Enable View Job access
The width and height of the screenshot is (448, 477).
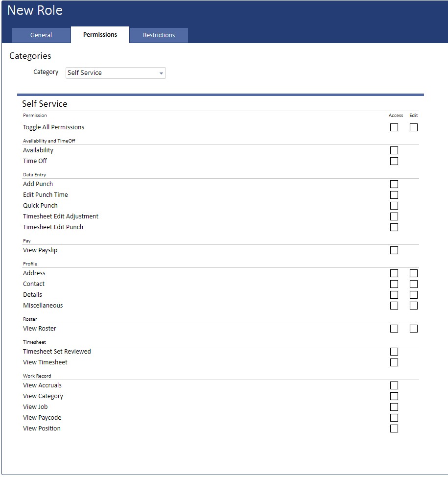click(x=394, y=407)
